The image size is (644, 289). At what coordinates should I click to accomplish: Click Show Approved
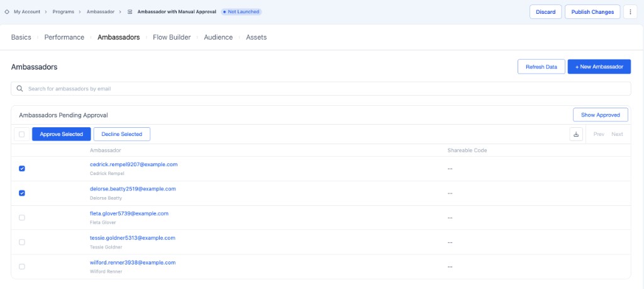click(x=601, y=115)
